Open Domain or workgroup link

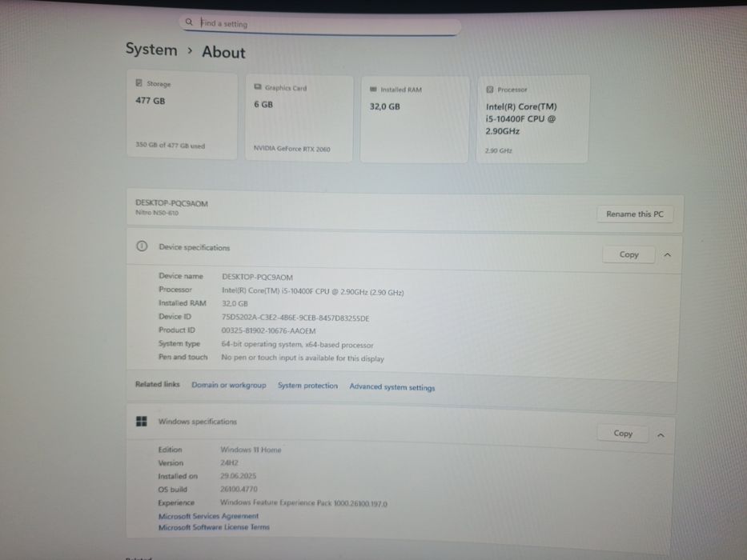click(x=229, y=385)
